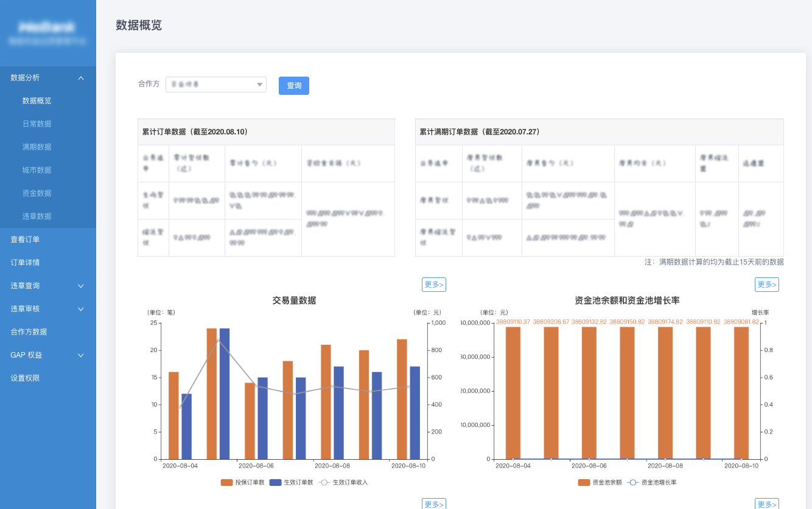
Task: Collapse the 数据分析 menu section
Action: 80,78
